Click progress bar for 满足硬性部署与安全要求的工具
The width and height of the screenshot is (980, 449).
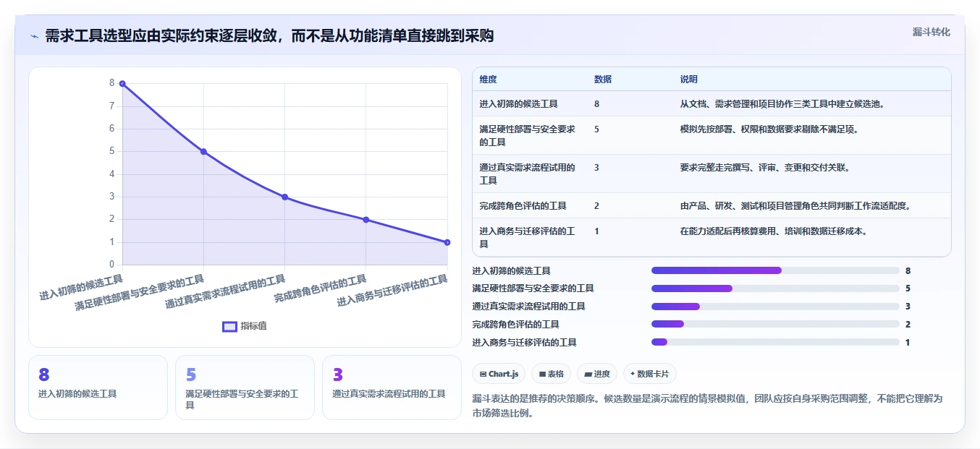(x=775, y=288)
